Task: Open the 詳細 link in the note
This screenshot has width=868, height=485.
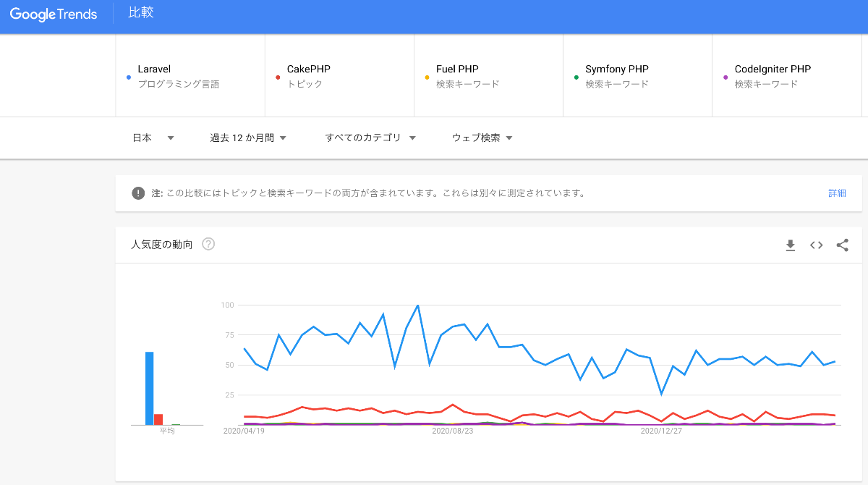Action: (837, 193)
